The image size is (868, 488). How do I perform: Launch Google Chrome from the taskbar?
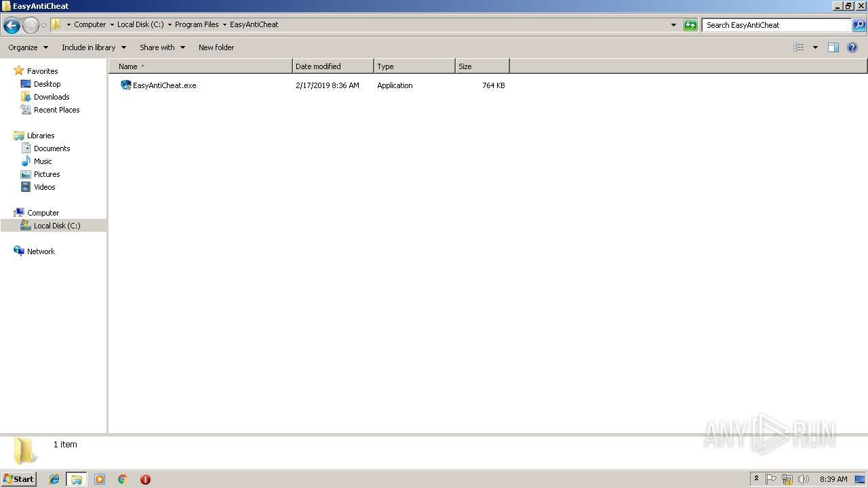point(123,479)
